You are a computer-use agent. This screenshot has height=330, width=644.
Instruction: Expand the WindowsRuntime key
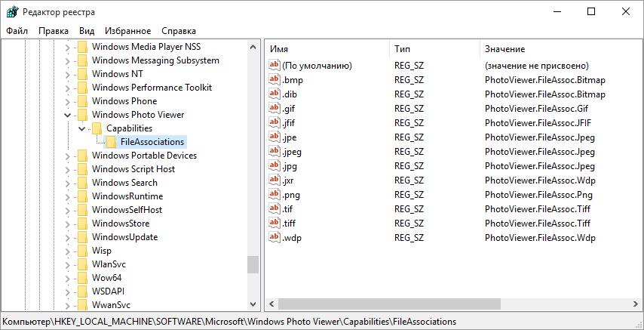coord(68,196)
